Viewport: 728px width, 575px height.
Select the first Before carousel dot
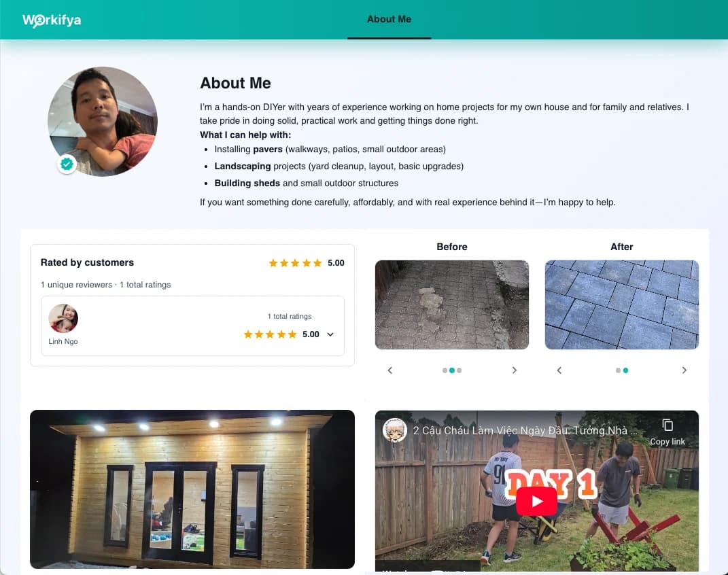[445, 370]
